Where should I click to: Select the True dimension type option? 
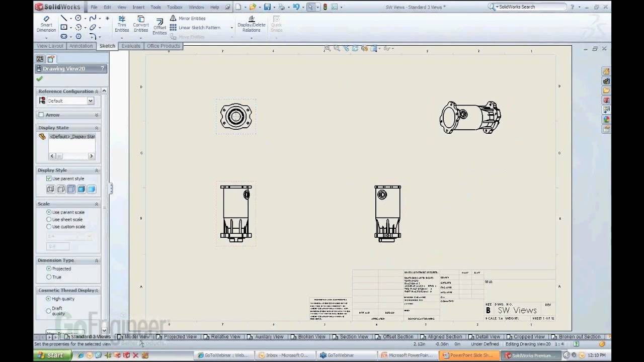click(49, 277)
